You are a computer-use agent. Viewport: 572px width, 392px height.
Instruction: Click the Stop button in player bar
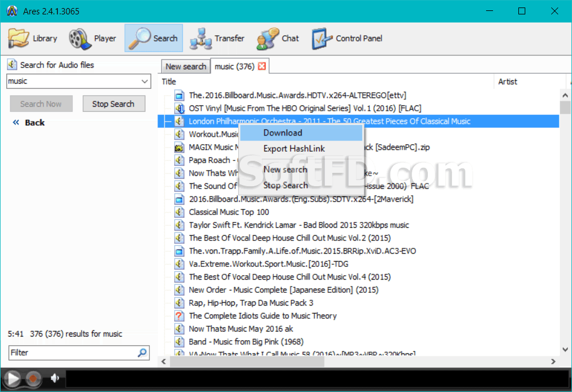[33, 379]
